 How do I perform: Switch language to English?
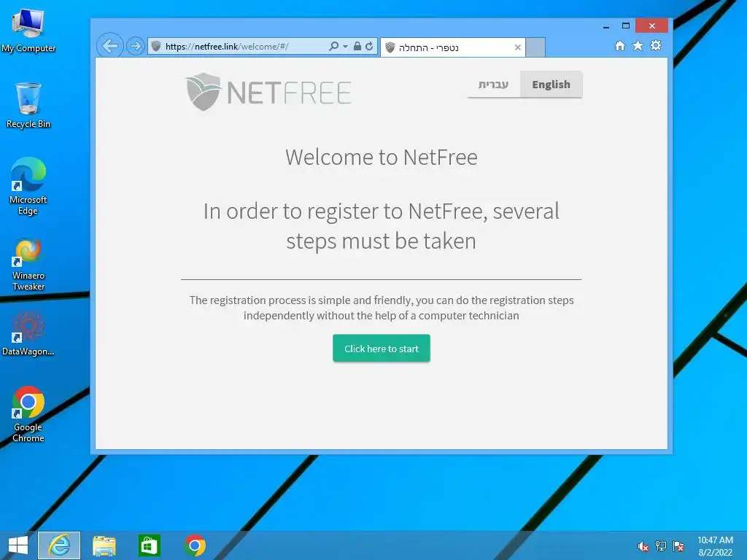(551, 85)
